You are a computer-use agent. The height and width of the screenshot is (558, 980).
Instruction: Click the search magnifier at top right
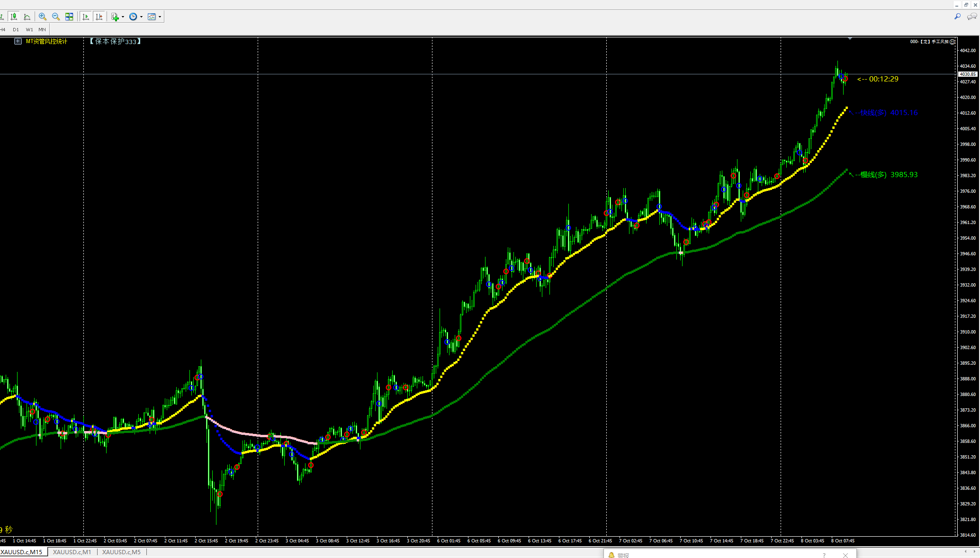pos(957,17)
